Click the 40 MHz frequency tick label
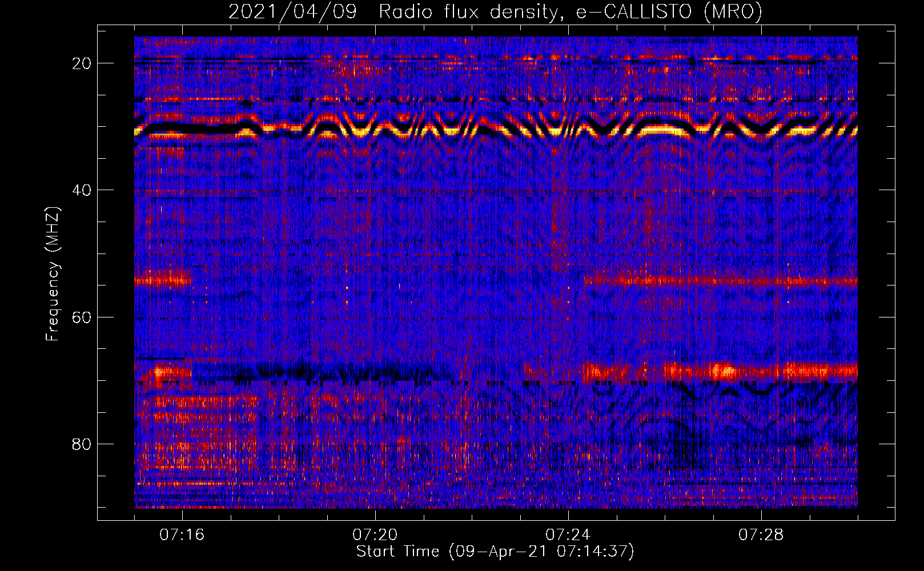The image size is (924, 571). (x=82, y=190)
